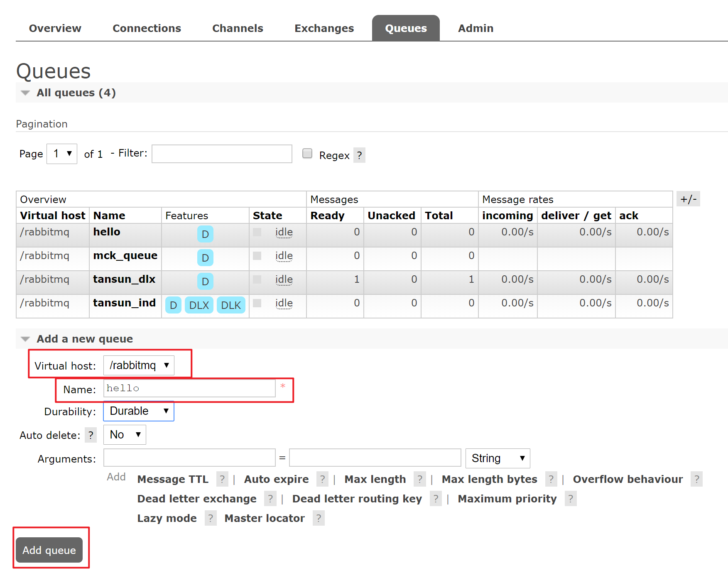Open the Auto delete dropdown

(x=125, y=435)
